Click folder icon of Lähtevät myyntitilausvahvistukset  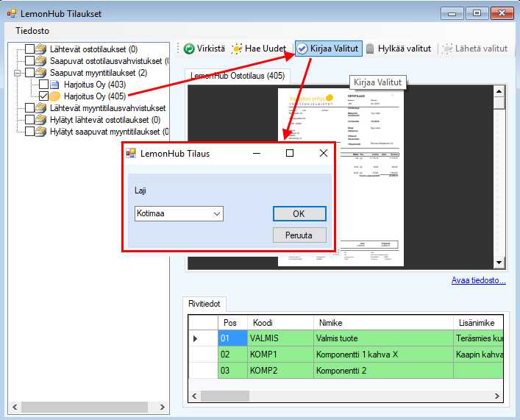(x=40, y=108)
